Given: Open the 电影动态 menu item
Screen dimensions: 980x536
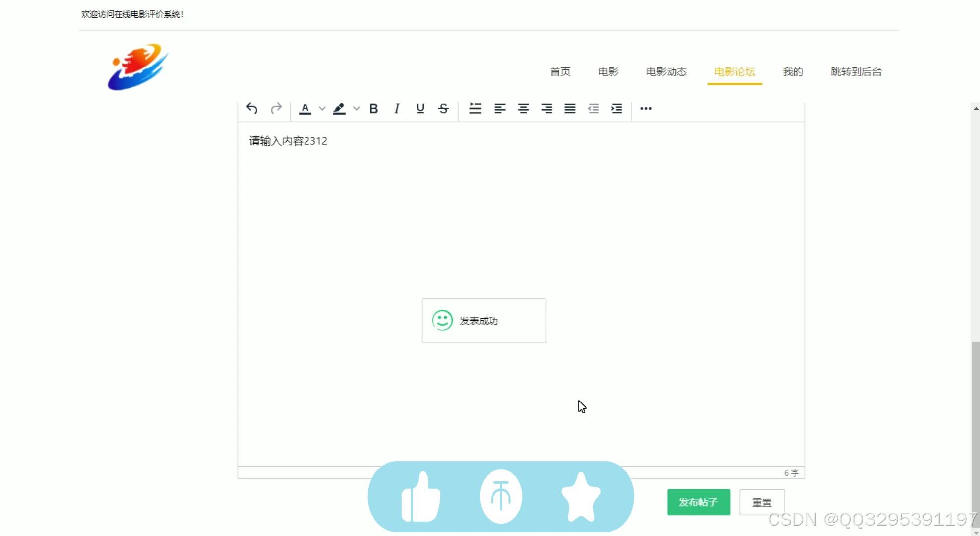Looking at the screenshot, I should [666, 72].
